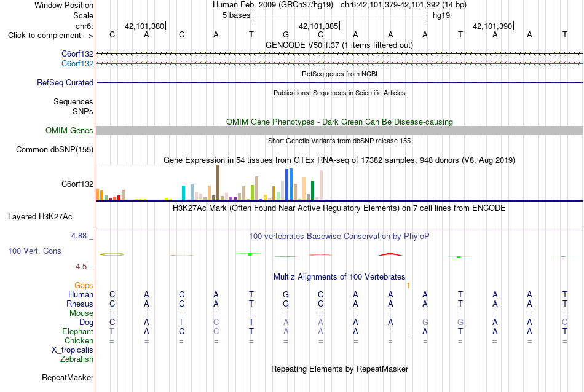584x392 pixels.
Task: Open the Layered H3K27Ac track label
Action: [40, 217]
